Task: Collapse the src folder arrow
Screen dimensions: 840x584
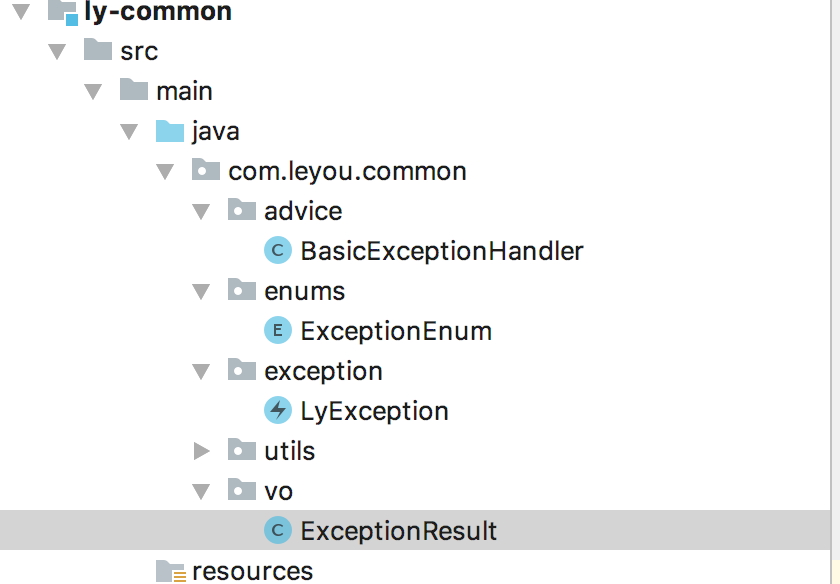Action: [58, 51]
